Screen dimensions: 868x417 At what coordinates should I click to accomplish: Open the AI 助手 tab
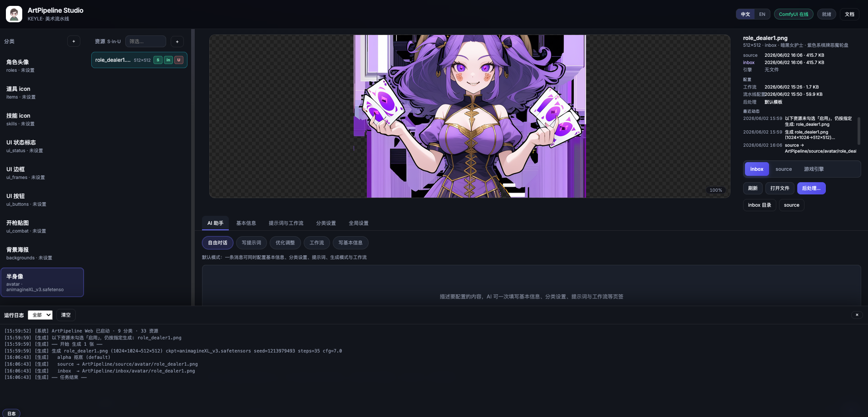click(215, 223)
